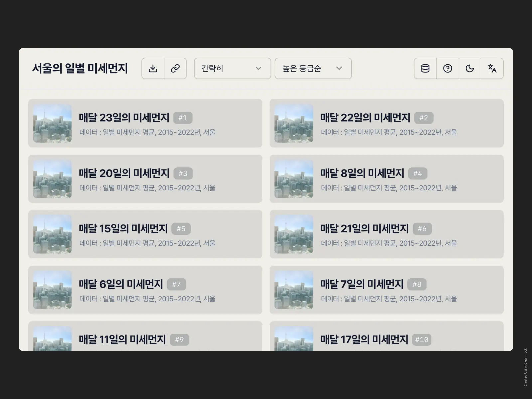Click the download icon in the toolbar
Image resolution: width=532 pixels, height=399 pixels.
click(153, 68)
